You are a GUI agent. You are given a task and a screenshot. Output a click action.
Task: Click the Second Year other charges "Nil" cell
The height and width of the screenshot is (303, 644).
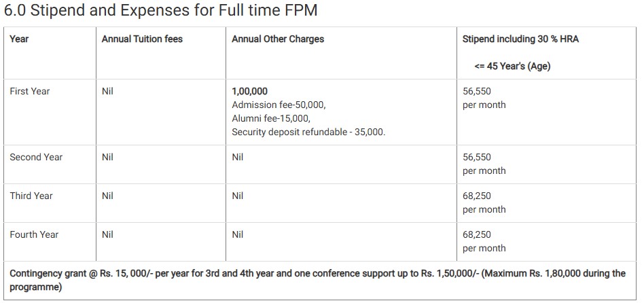coord(237,157)
